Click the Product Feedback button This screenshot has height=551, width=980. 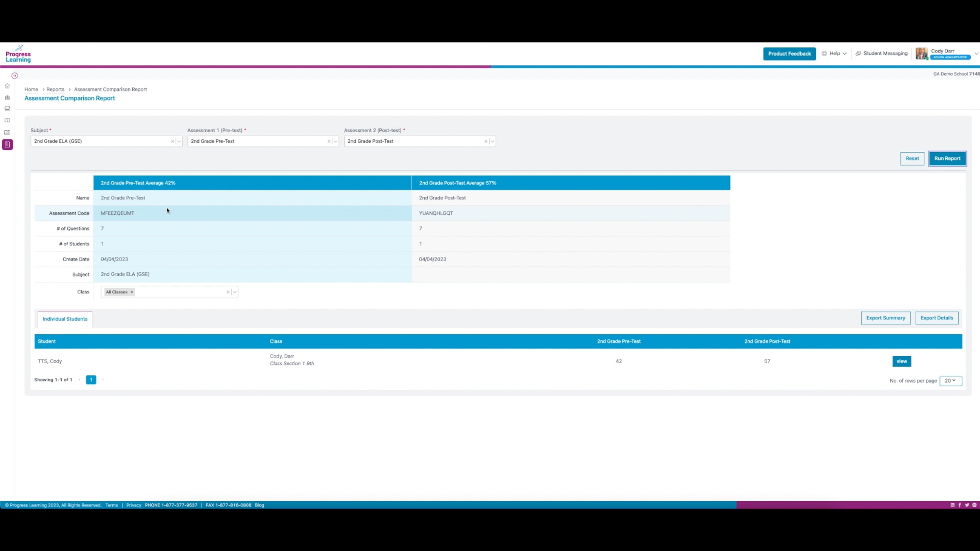[789, 54]
